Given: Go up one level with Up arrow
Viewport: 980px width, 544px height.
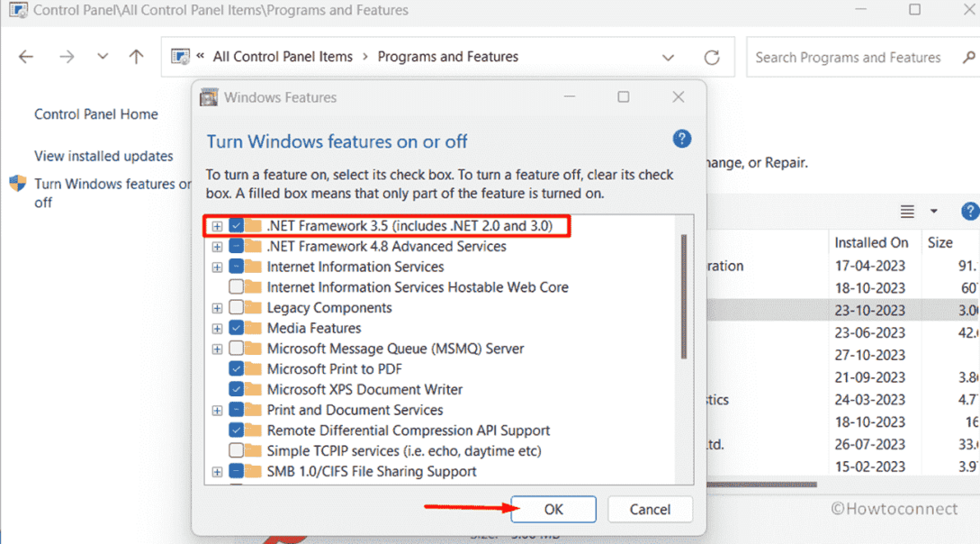Looking at the screenshot, I should pyautogui.click(x=136, y=57).
